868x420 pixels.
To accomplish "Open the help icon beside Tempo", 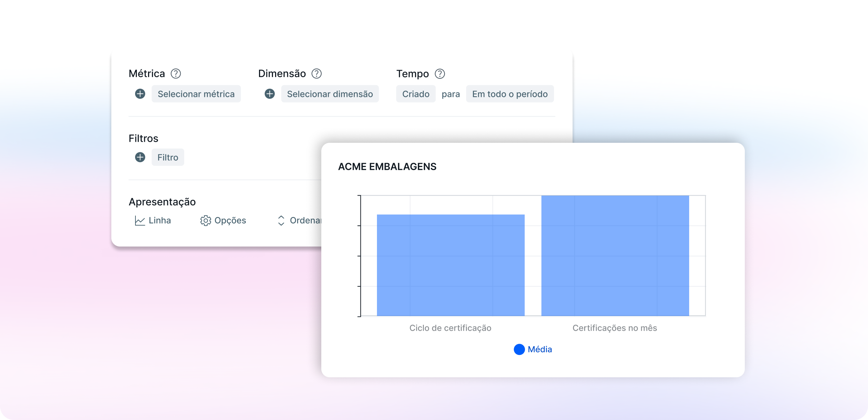I will [x=440, y=74].
